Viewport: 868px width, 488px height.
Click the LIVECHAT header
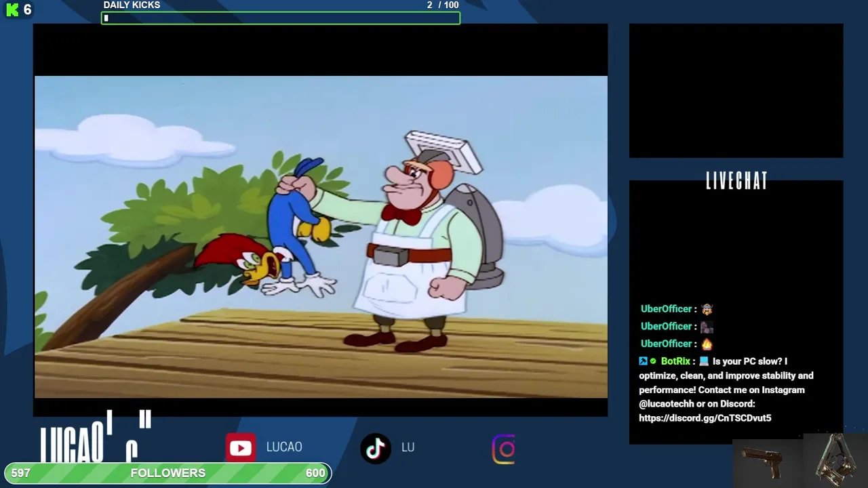[736, 181]
